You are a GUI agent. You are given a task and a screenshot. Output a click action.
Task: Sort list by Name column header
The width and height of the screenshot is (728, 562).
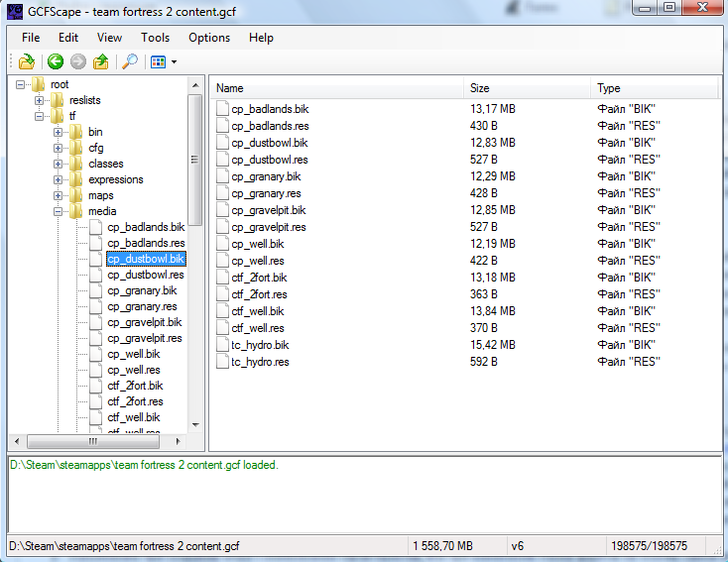335,88
